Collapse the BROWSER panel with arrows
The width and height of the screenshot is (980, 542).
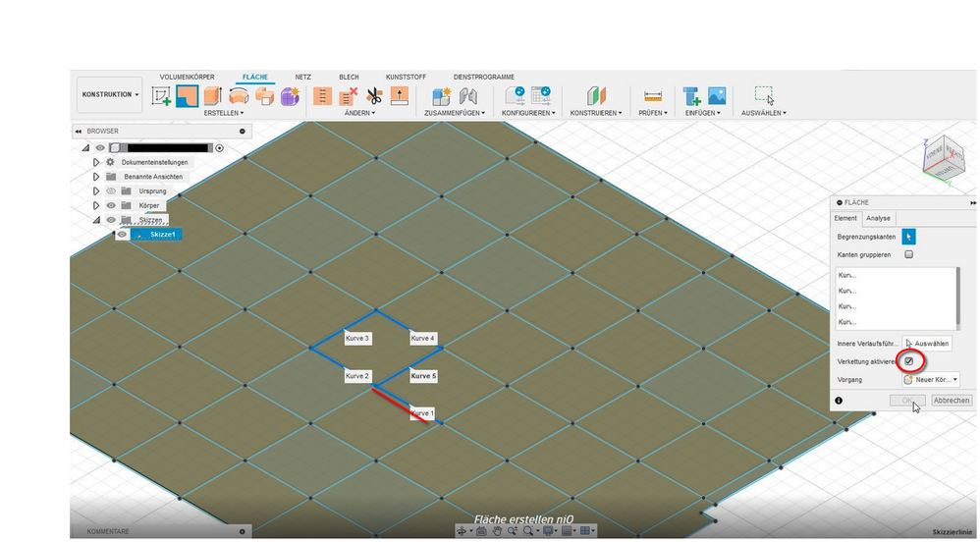78,132
